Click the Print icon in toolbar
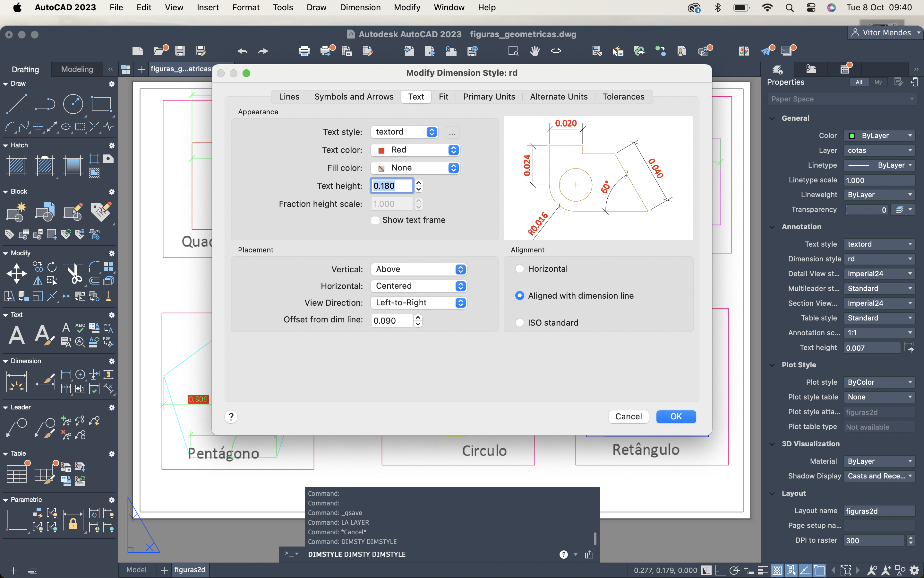 pyautogui.click(x=304, y=51)
